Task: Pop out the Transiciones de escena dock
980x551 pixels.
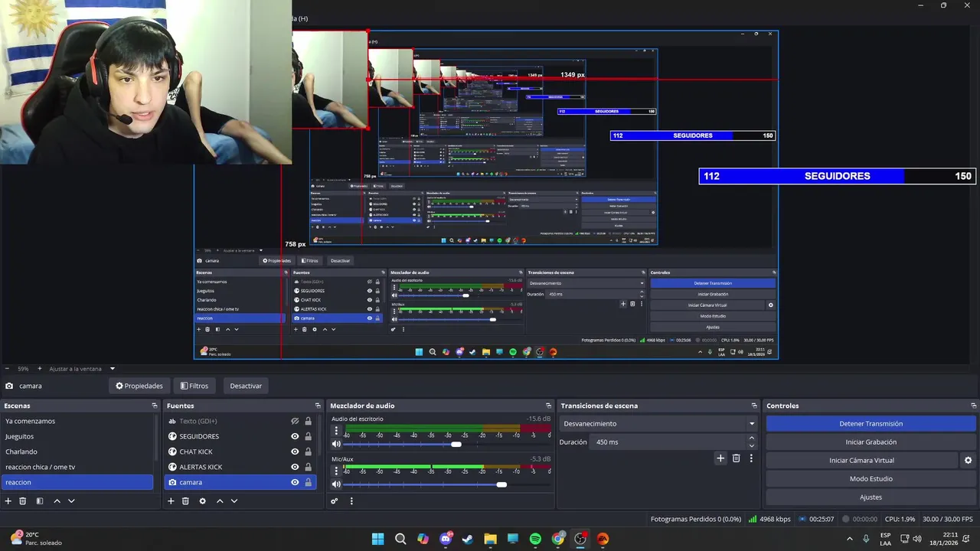Action: (x=754, y=406)
